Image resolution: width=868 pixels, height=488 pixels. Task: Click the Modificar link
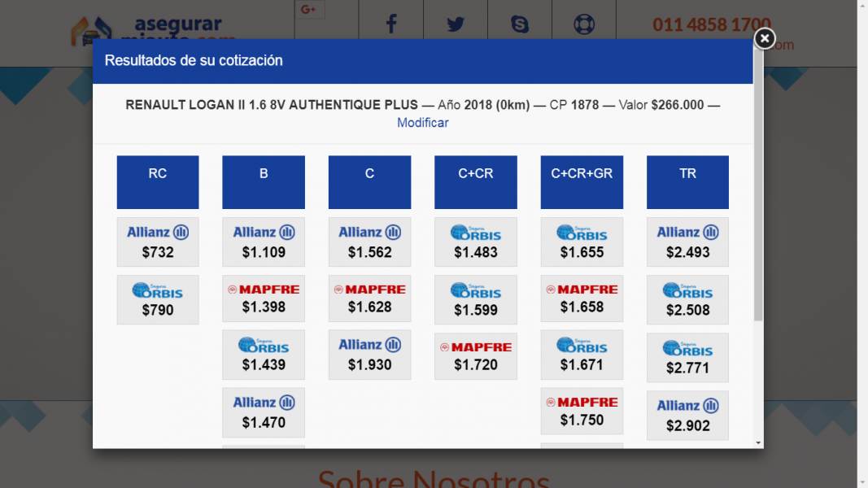(422, 123)
